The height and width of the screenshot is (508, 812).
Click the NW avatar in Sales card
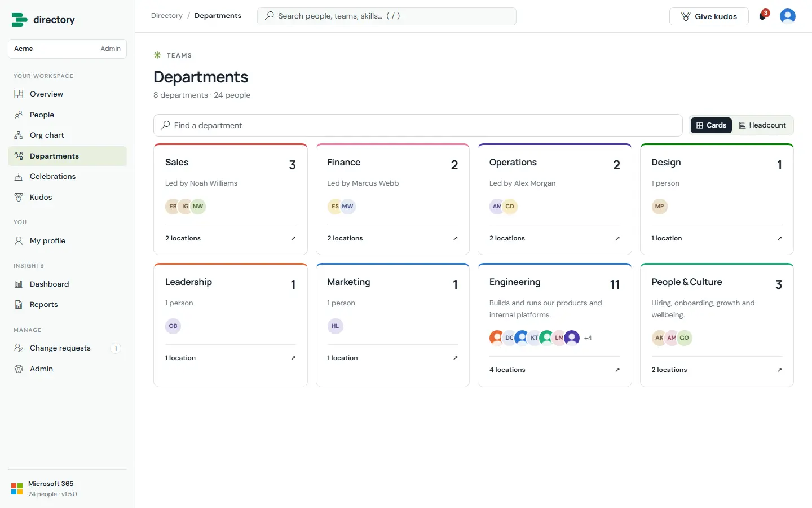coord(198,207)
